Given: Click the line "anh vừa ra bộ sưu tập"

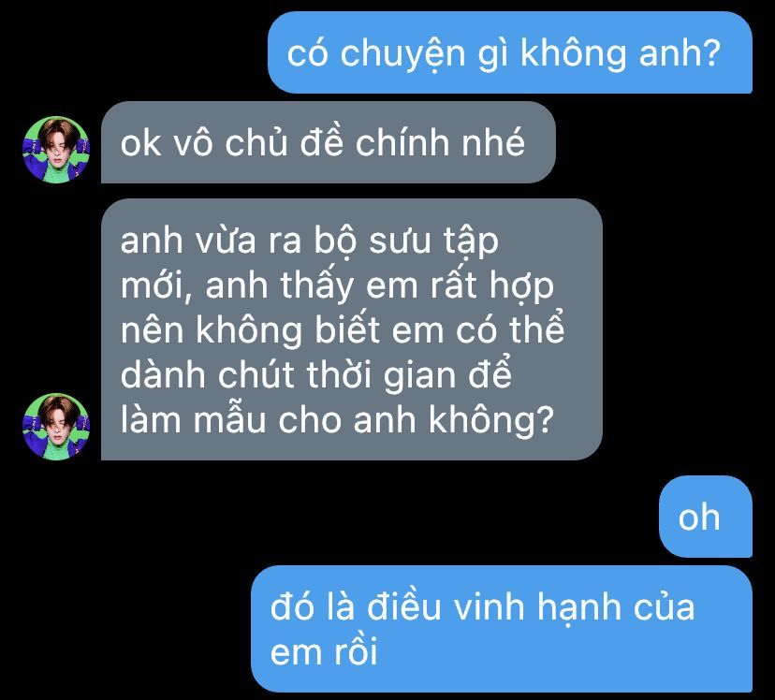Looking at the screenshot, I should pos(310,241).
